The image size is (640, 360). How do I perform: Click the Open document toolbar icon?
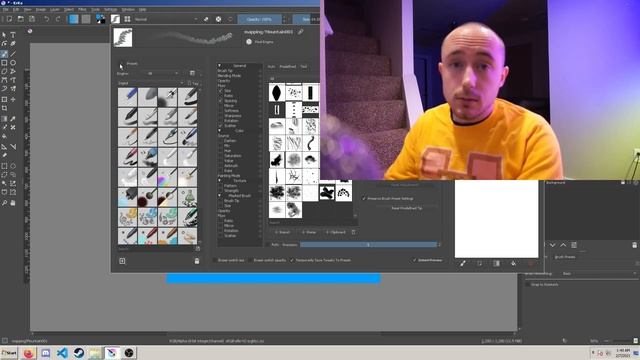click(20, 19)
